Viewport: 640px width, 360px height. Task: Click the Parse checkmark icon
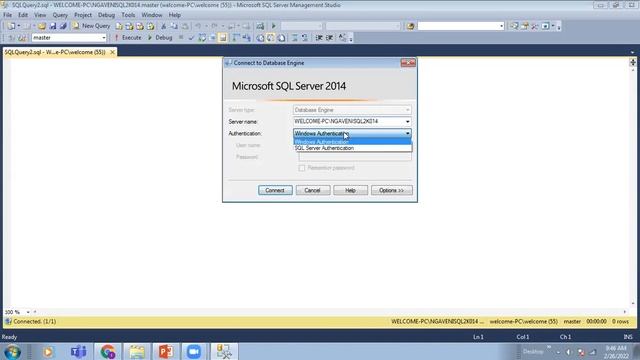tap(191, 38)
